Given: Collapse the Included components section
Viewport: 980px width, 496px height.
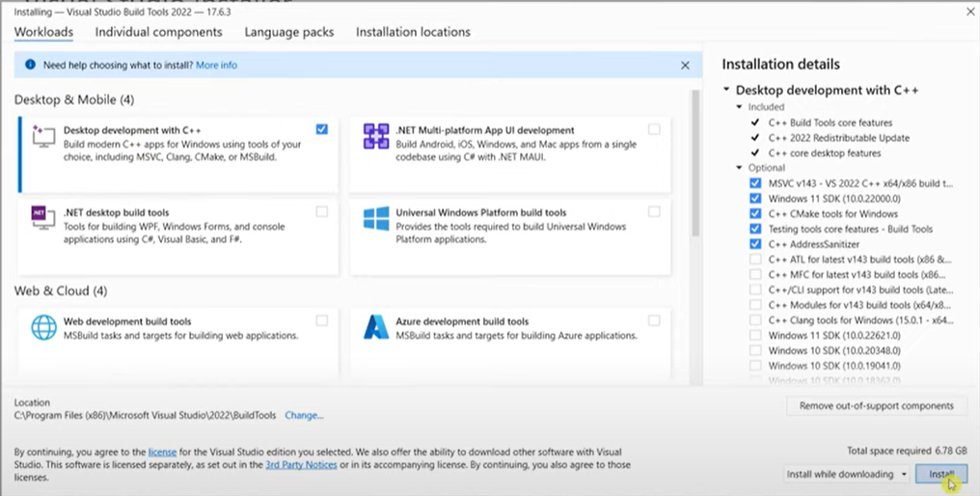Looking at the screenshot, I should pyautogui.click(x=740, y=107).
